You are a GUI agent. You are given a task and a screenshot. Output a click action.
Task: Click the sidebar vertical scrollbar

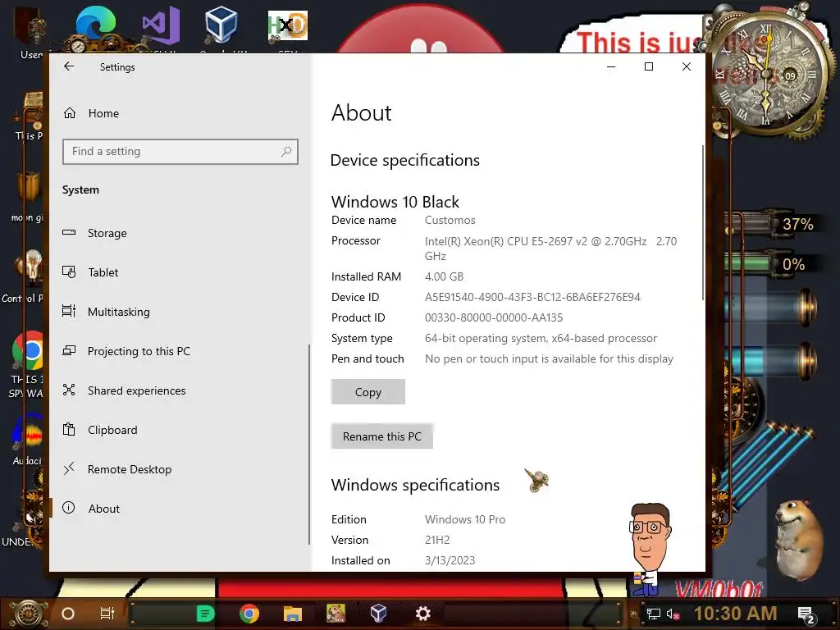coord(309,445)
